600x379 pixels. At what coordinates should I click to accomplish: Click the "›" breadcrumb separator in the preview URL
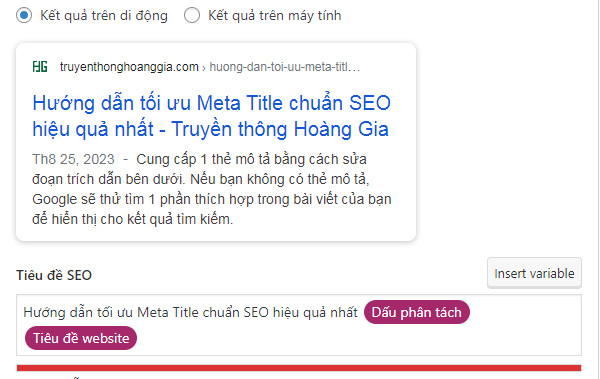(204, 68)
